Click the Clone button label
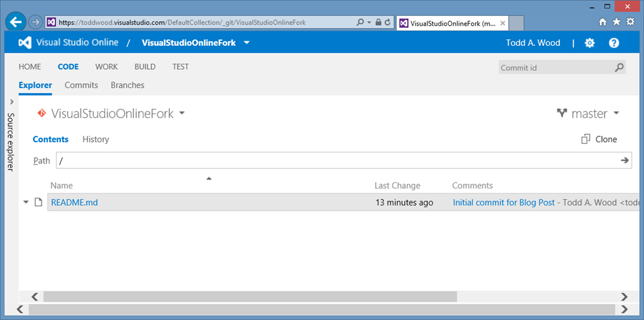Viewport: 644px width, 320px height. click(x=606, y=140)
